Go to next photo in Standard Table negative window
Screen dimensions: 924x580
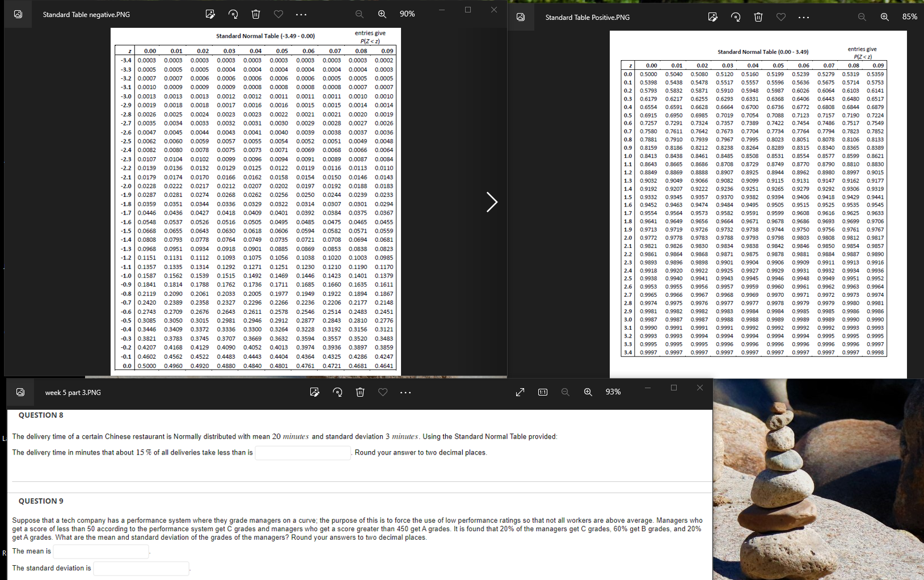coord(492,201)
